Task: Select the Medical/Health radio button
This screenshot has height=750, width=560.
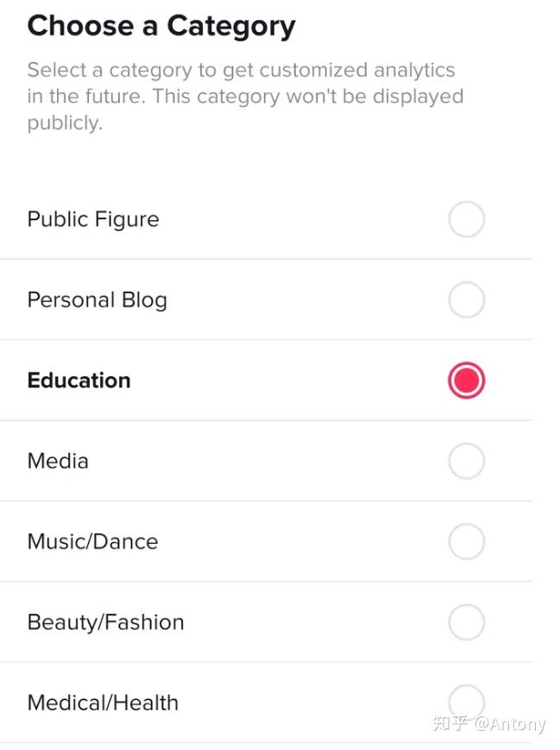Action: coord(466,703)
